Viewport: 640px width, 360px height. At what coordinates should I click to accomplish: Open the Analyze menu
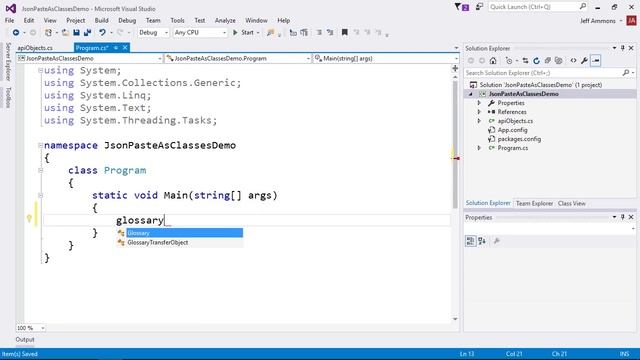click(x=225, y=20)
